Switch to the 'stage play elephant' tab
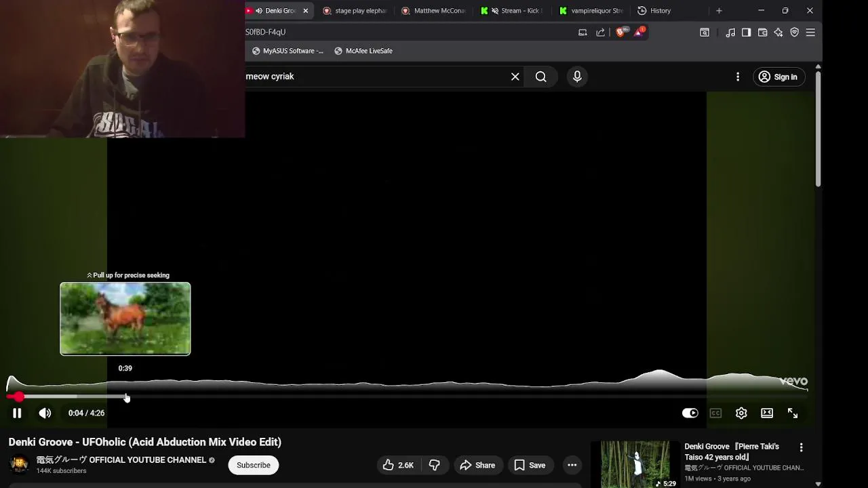This screenshot has width=868, height=488. (355, 11)
